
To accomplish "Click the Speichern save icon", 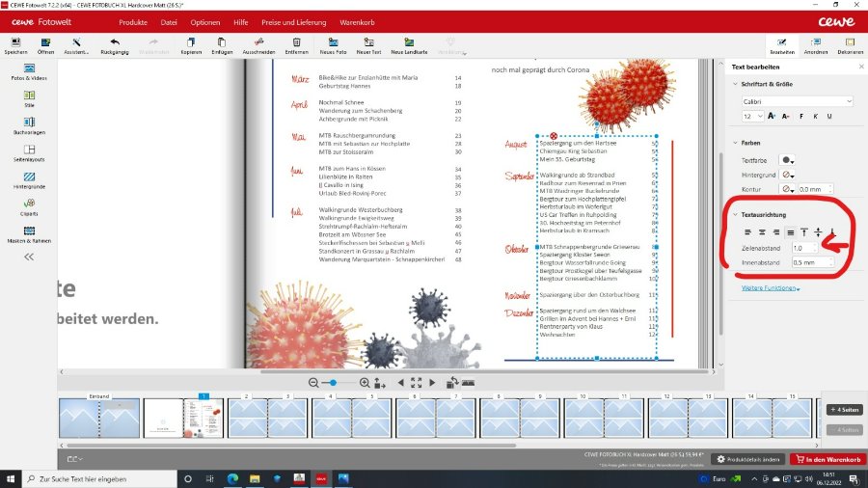I will [15, 41].
